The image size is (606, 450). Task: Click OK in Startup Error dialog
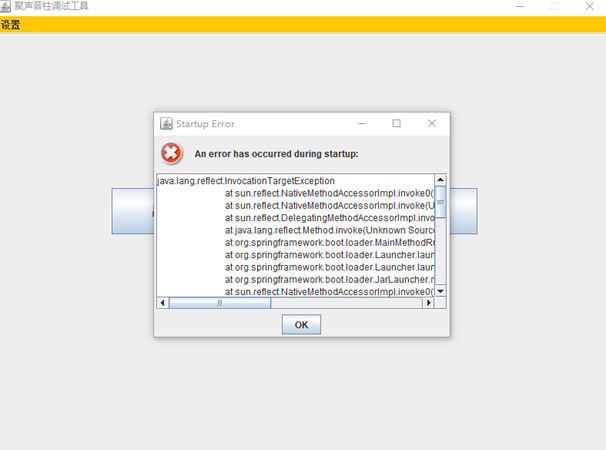tap(301, 324)
